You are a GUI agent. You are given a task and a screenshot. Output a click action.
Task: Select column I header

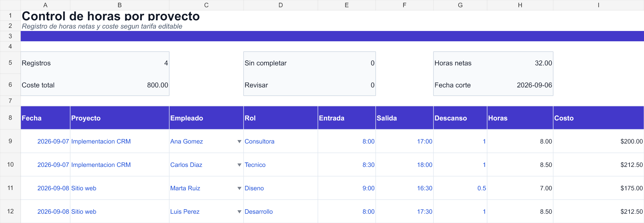pos(599,5)
